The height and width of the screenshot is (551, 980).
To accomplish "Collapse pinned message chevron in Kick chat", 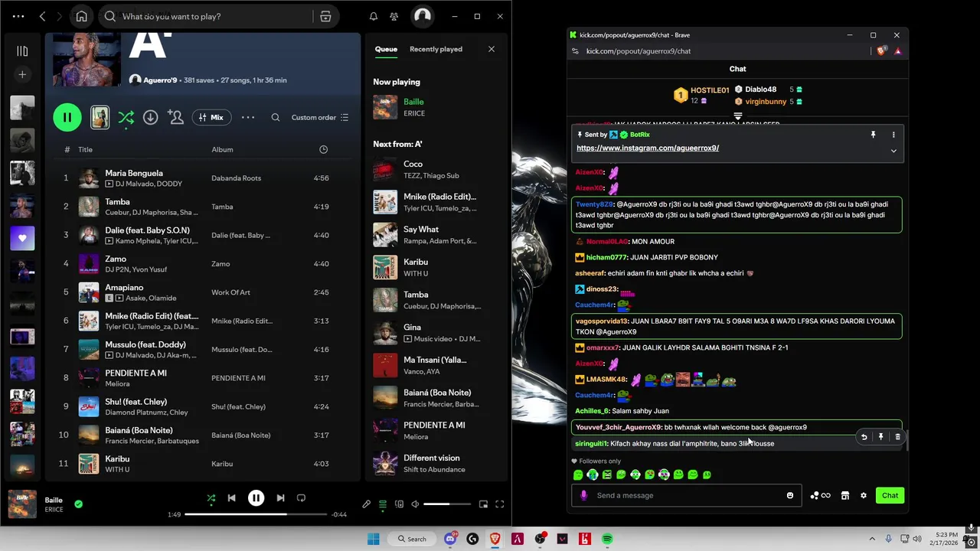I will (x=893, y=151).
